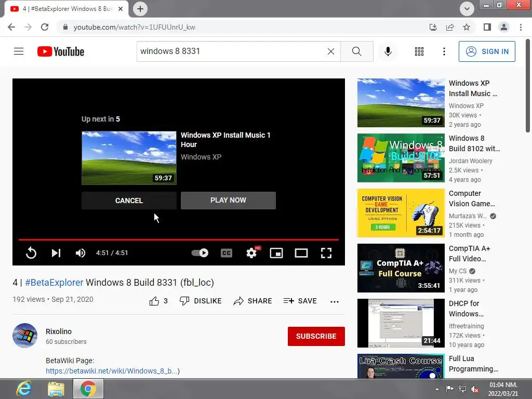Image resolution: width=532 pixels, height=399 pixels.
Task: Click the Chrome taskbar button
Action: tap(88, 389)
